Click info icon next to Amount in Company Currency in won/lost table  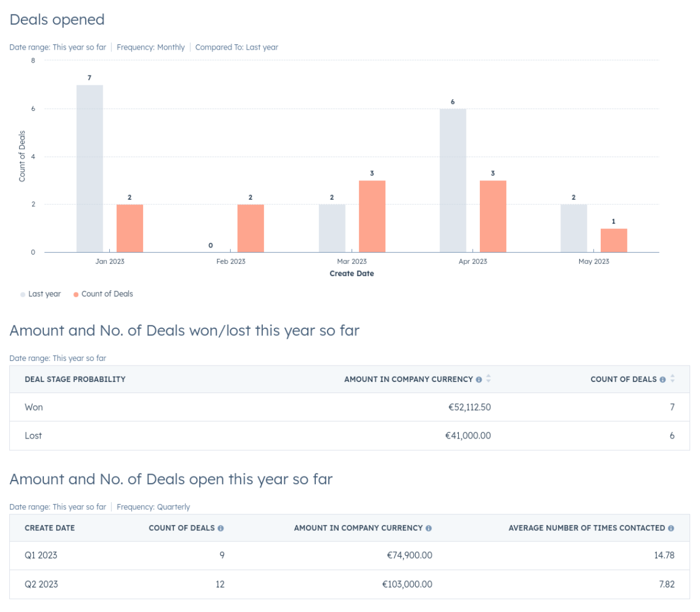(479, 380)
